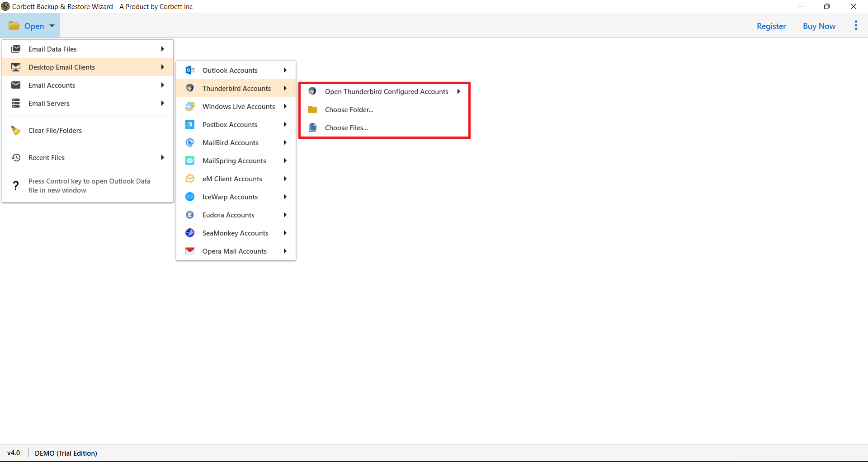Screen dimensions: 868x462
Task: Expand the Email Servers submenu arrow
Action: (x=162, y=103)
